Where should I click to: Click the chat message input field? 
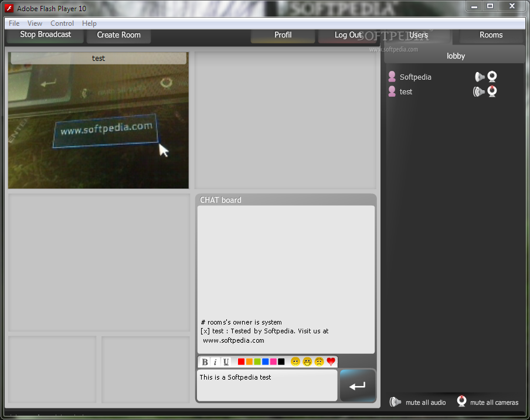tap(267, 385)
